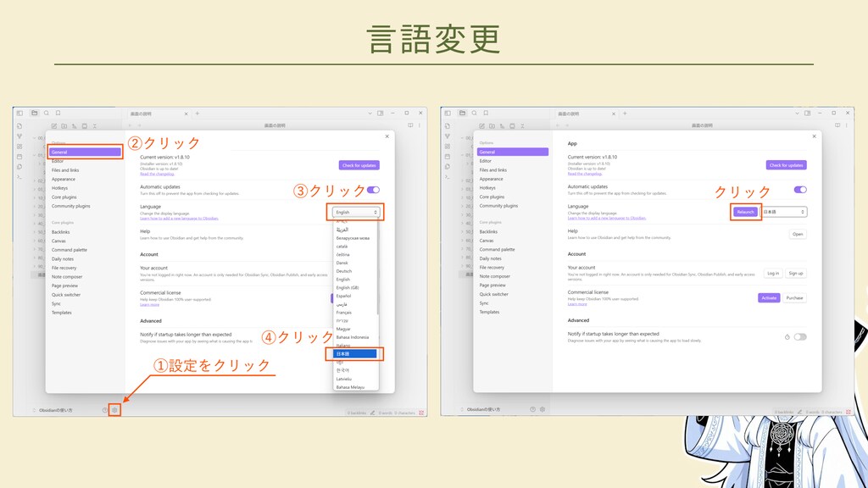Image resolution: width=868 pixels, height=488 pixels.
Task: Click the settings gear in the left screenshot
Action: pos(115,410)
